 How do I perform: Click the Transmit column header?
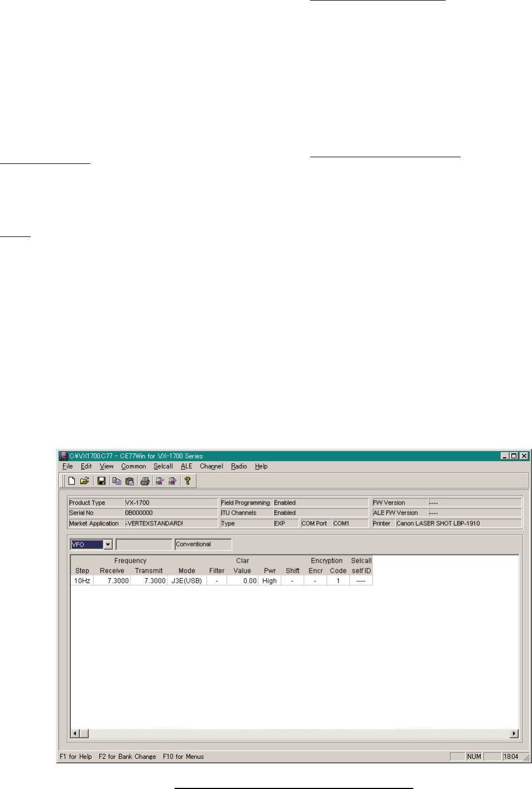[149, 570]
